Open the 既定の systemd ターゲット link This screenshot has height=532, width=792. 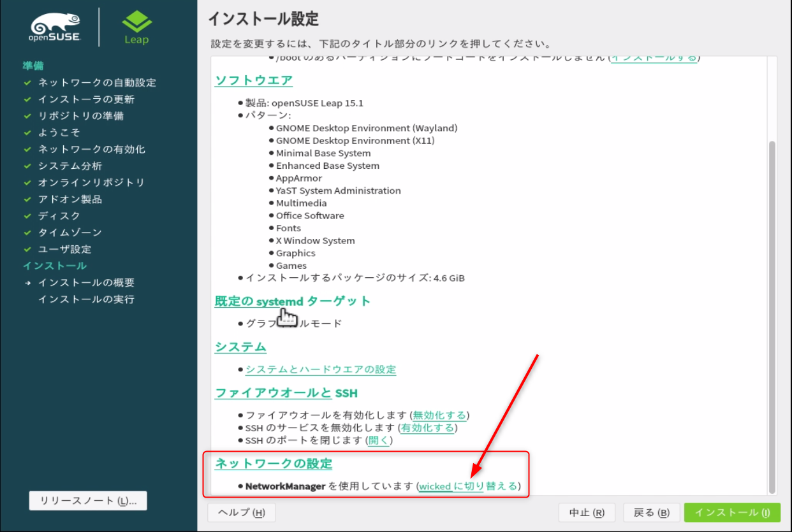(293, 301)
